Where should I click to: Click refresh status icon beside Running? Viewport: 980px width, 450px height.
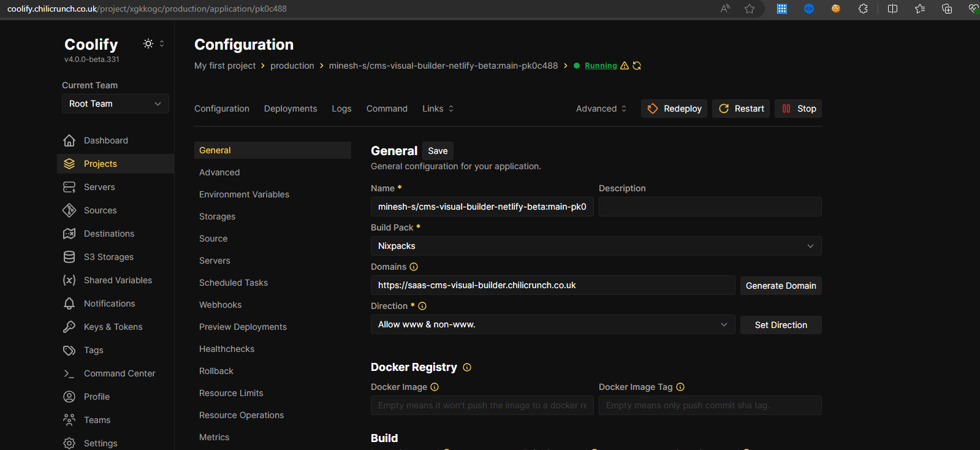[637, 66]
